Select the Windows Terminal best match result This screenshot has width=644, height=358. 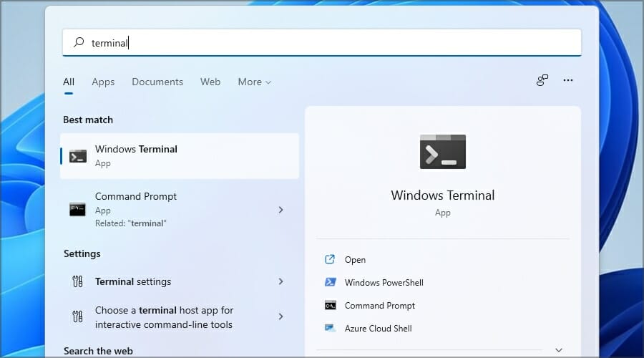tap(180, 156)
